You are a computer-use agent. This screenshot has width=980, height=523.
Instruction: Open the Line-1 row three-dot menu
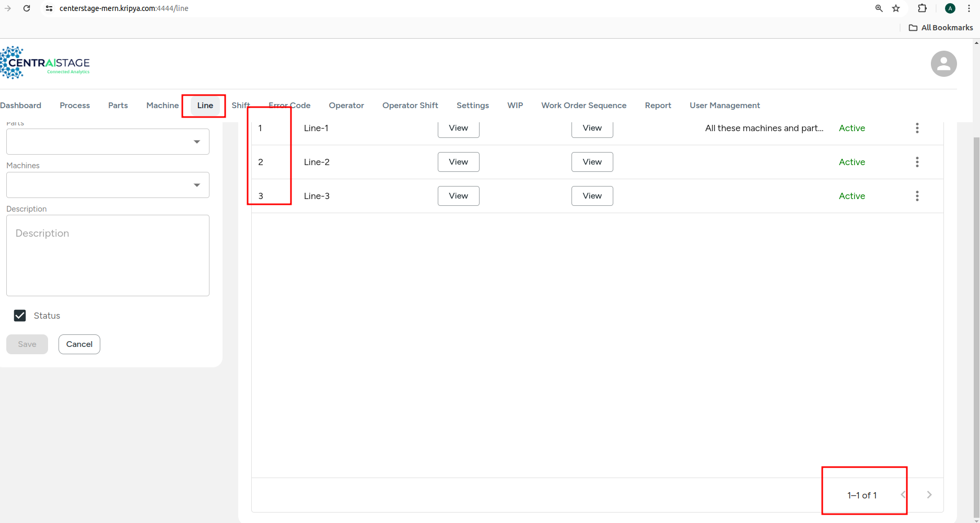click(917, 128)
